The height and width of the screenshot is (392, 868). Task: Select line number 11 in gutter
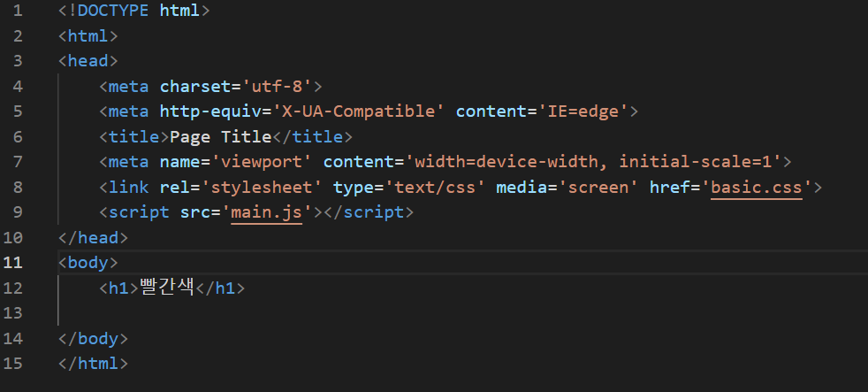point(12,262)
